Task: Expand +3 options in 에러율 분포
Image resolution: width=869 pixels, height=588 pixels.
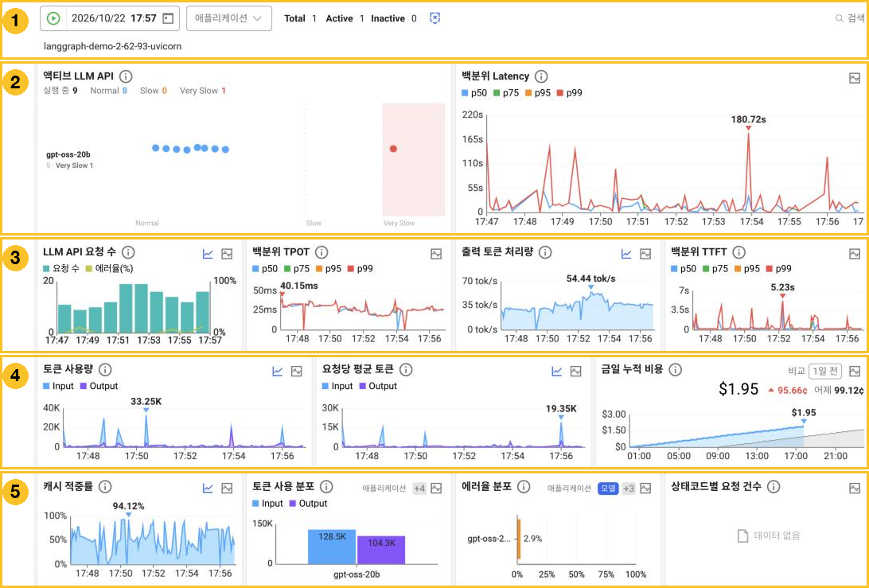Action: (629, 489)
